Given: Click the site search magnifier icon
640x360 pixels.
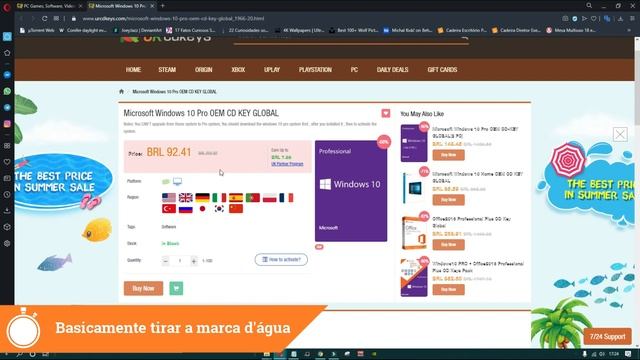Looking at the screenshot, I should click(x=464, y=38).
